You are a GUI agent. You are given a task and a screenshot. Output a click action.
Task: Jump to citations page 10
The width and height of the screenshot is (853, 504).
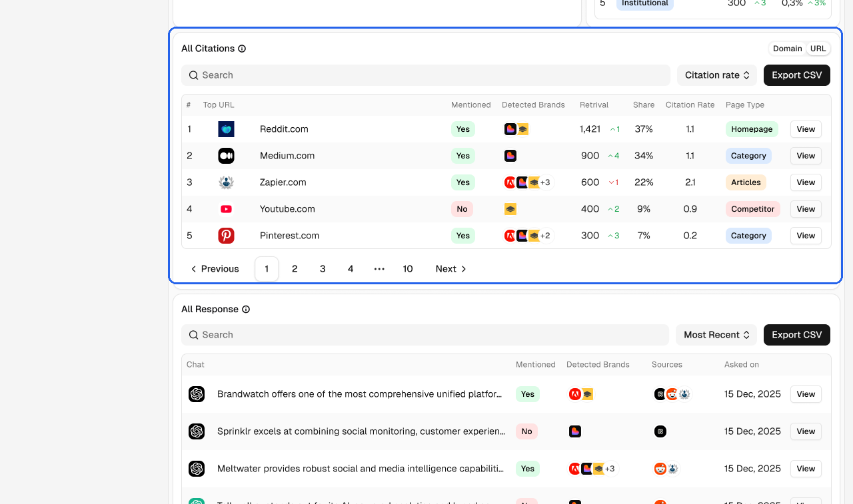408,269
